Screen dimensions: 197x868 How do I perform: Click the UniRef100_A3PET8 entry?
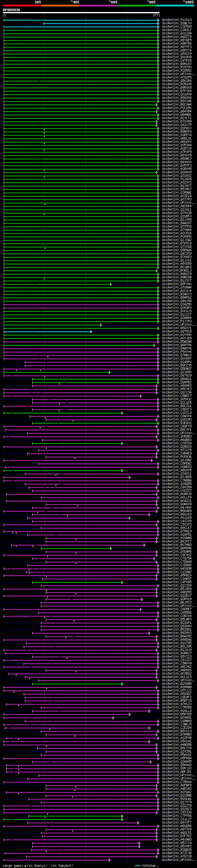[177, 135]
